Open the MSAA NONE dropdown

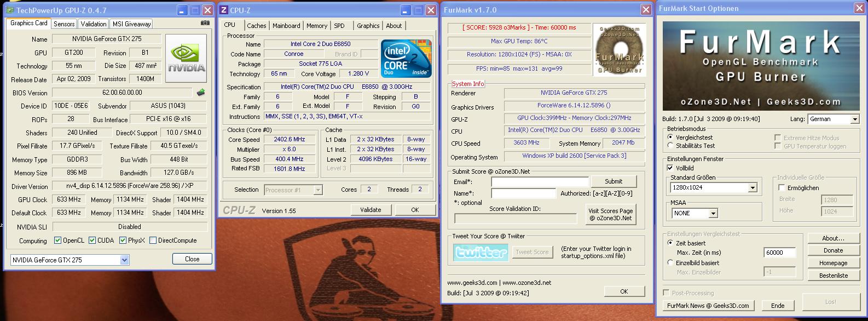click(x=713, y=213)
